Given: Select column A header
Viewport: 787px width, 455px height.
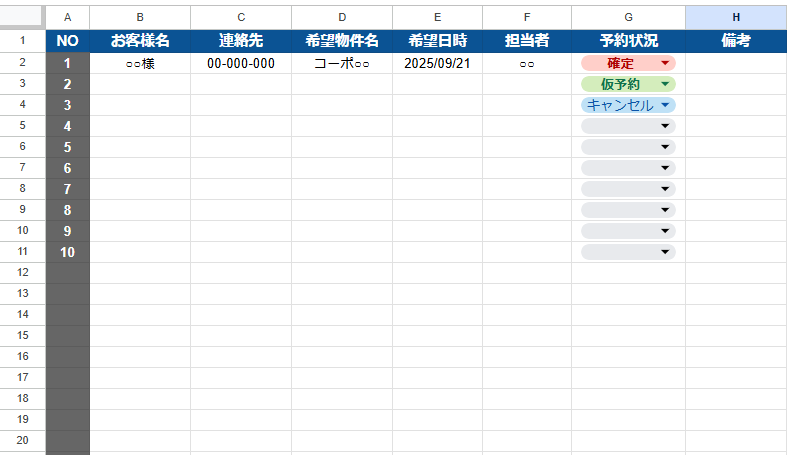Looking at the screenshot, I should click(x=67, y=17).
